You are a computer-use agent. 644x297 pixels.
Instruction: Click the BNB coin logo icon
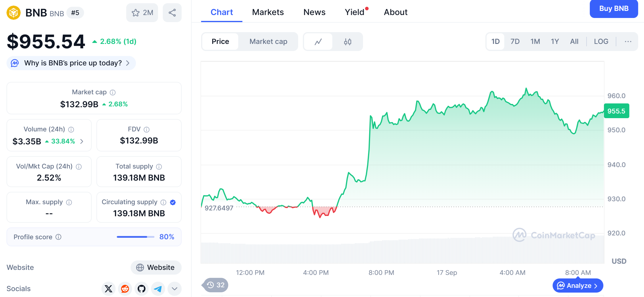point(14,13)
